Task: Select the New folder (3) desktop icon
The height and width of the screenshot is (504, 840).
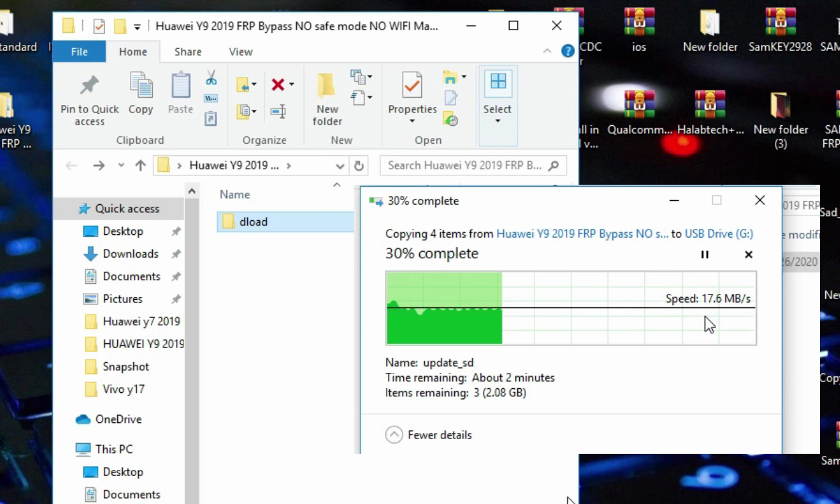Action: tap(780, 104)
